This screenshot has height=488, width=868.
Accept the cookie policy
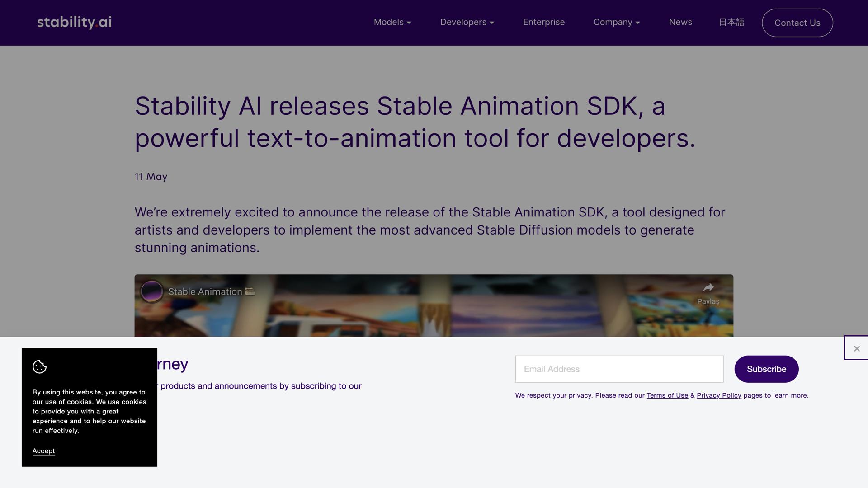(43, 451)
